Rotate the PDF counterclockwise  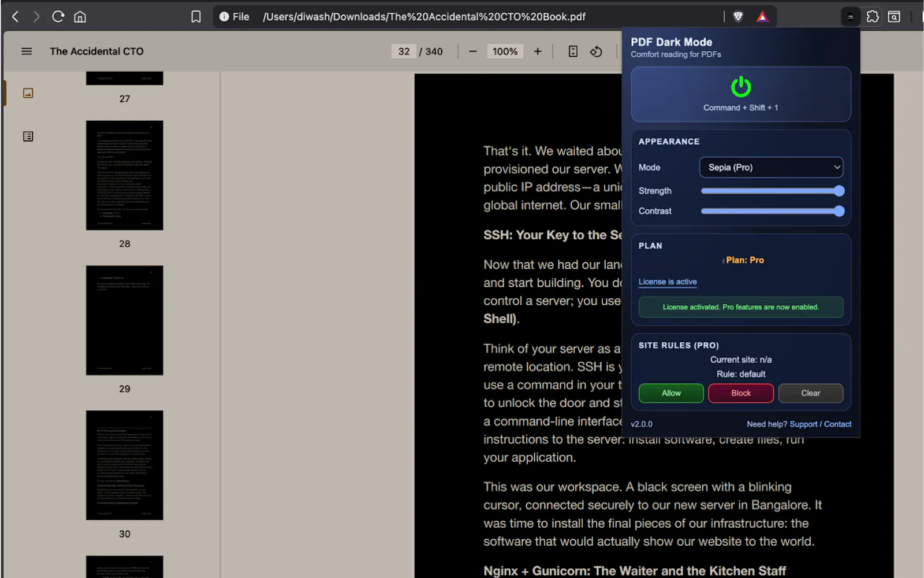point(596,51)
